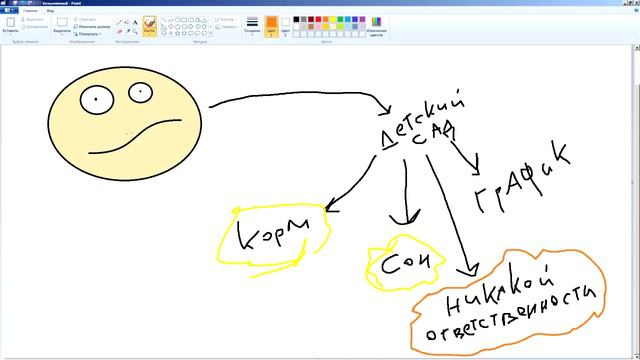
Task: Open the Толщина line thickness dropdown
Action: click(x=252, y=26)
